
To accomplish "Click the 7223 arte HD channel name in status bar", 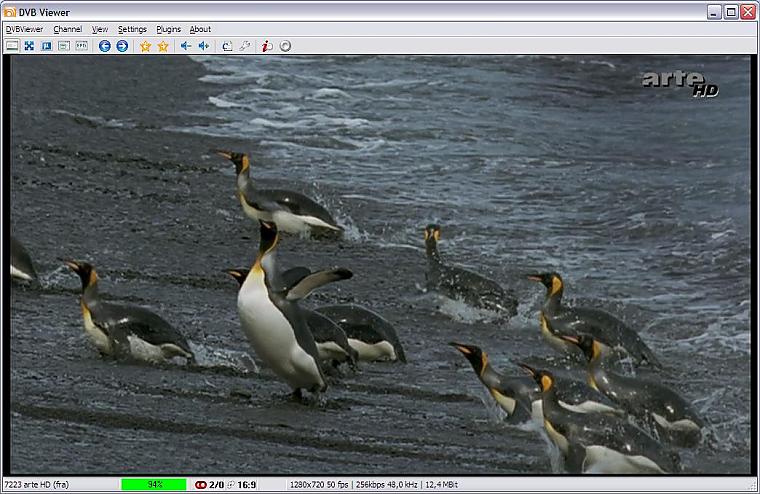I will 37,485.
